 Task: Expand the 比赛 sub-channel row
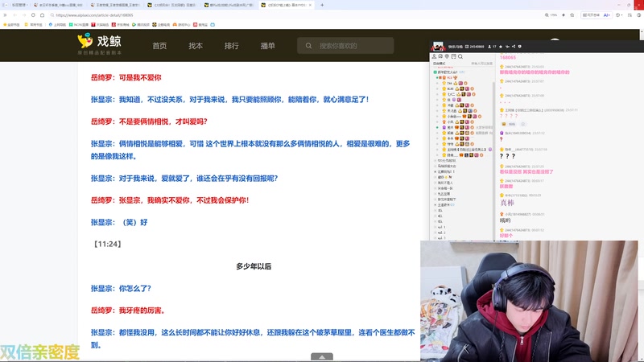[446, 171]
